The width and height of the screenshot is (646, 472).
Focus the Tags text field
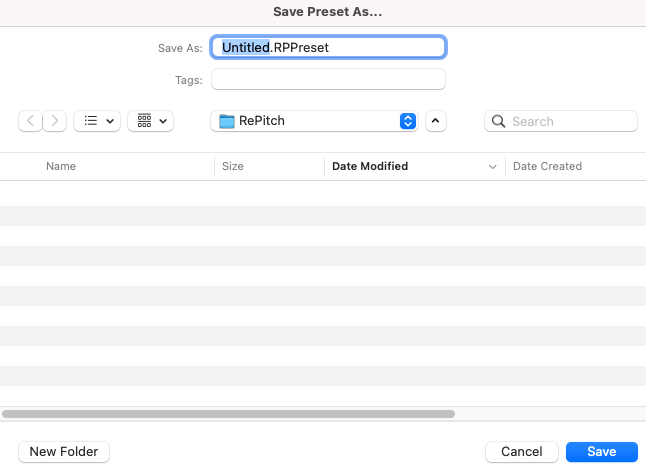click(x=328, y=80)
